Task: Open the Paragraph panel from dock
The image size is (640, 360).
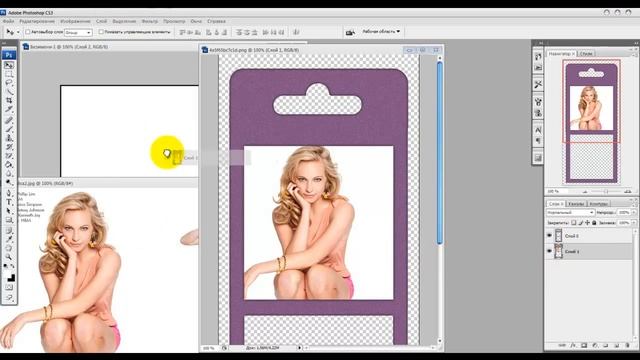Action: pyautogui.click(x=538, y=140)
